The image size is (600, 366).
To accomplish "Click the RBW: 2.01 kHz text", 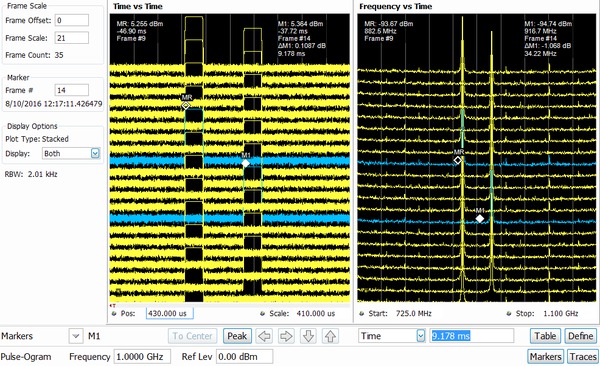I will pyautogui.click(x=31, y=174).
